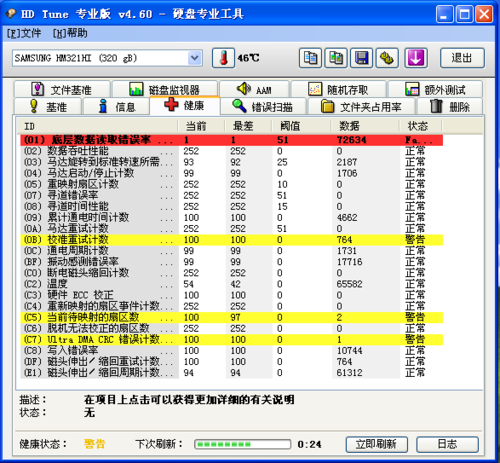
Task: Open the 文件 menu
Action: point(24,33)
